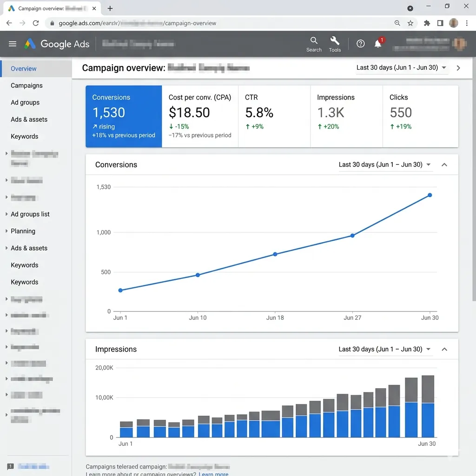Screen dimensions: 476x476
Task: Click the 'Planning' sidebar label
Action: click(x=23, y=231)
